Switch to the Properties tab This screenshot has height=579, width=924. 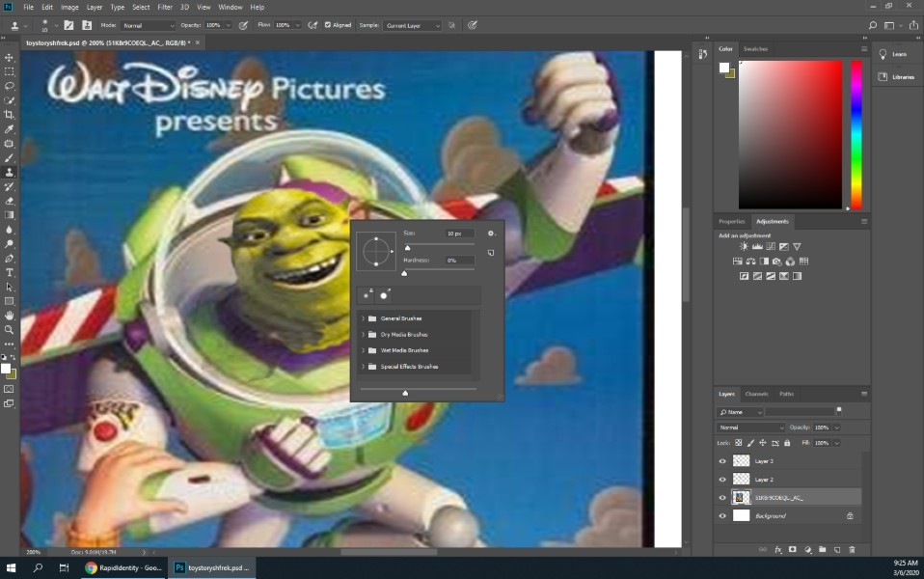[731, 222]
